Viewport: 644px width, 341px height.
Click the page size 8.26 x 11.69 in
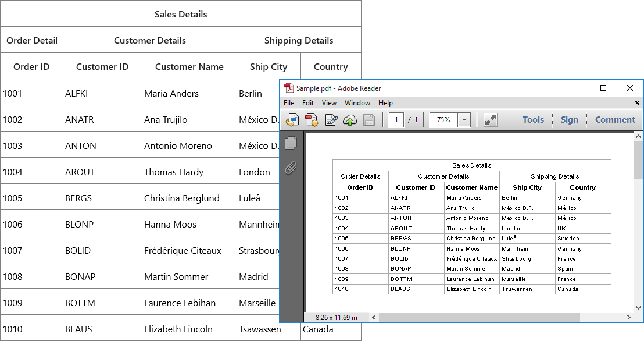pyautogui.click(x=337, y=317)
